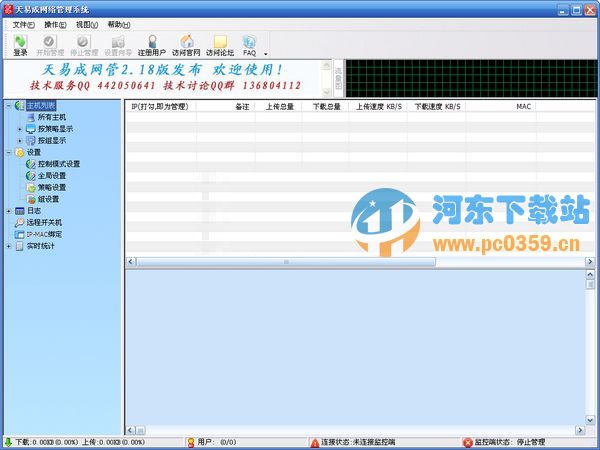Screen dimensions: 600x450
Task: Click the banner scroll down arrow
Action: (x=326, y=92)
